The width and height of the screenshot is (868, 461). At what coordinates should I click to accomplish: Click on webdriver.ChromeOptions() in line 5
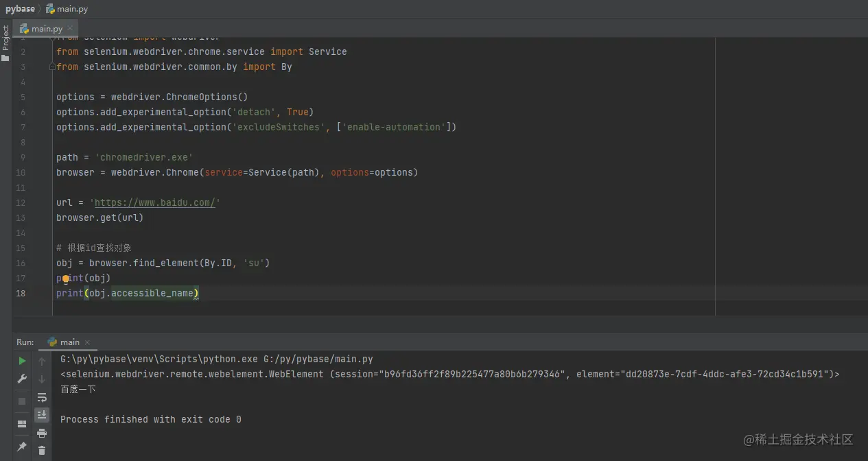click(x=180, y=97)
